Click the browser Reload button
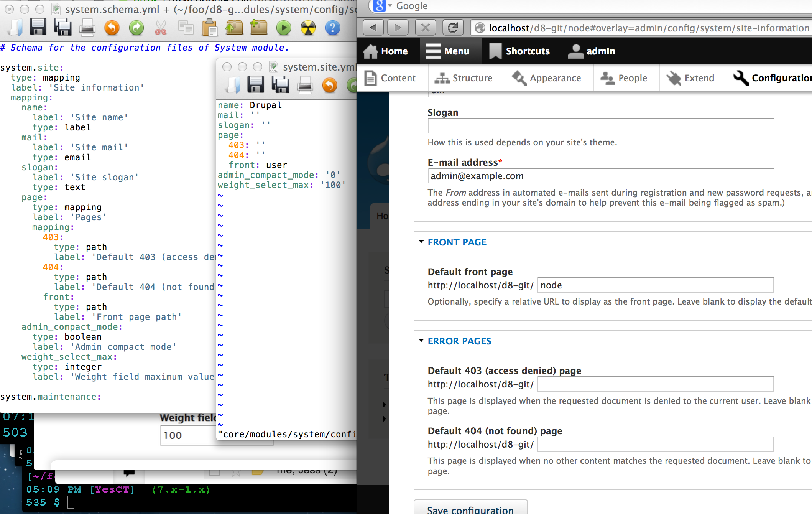 453,28
